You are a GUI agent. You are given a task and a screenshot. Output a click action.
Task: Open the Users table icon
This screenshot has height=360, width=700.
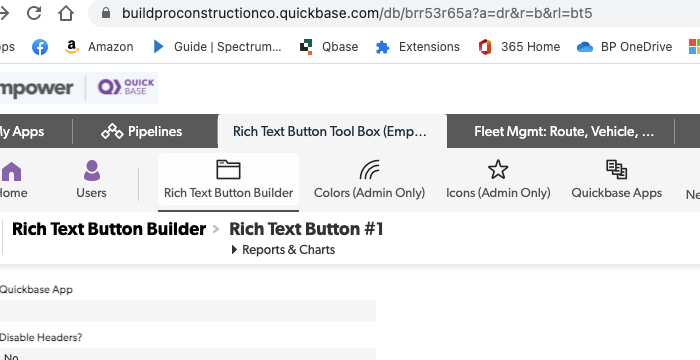92,179
